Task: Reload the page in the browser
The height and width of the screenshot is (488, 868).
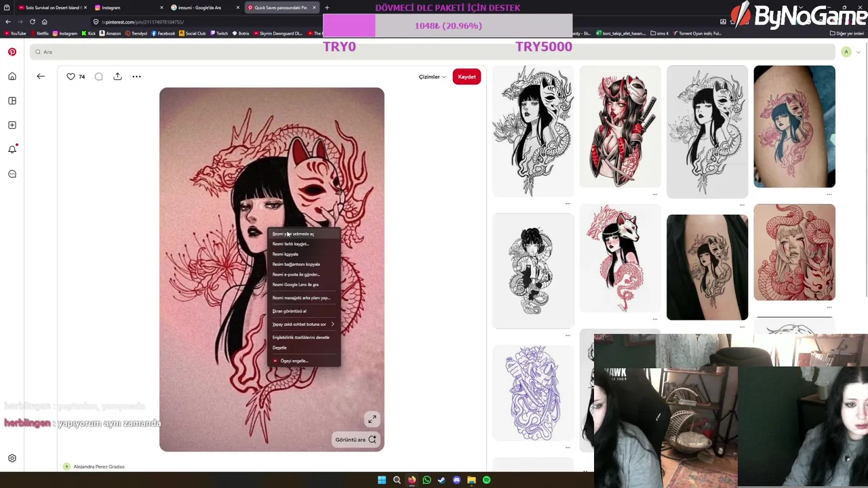Action: [x=32, y=22]
